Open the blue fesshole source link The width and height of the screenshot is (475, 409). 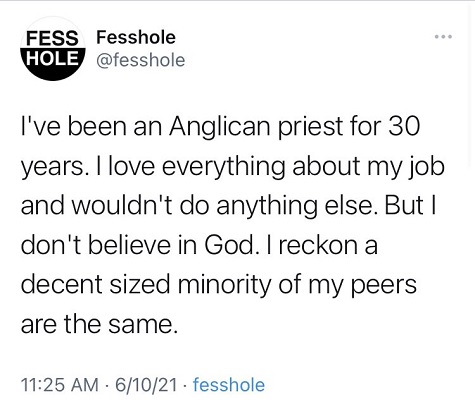click(x=229, y=385)
